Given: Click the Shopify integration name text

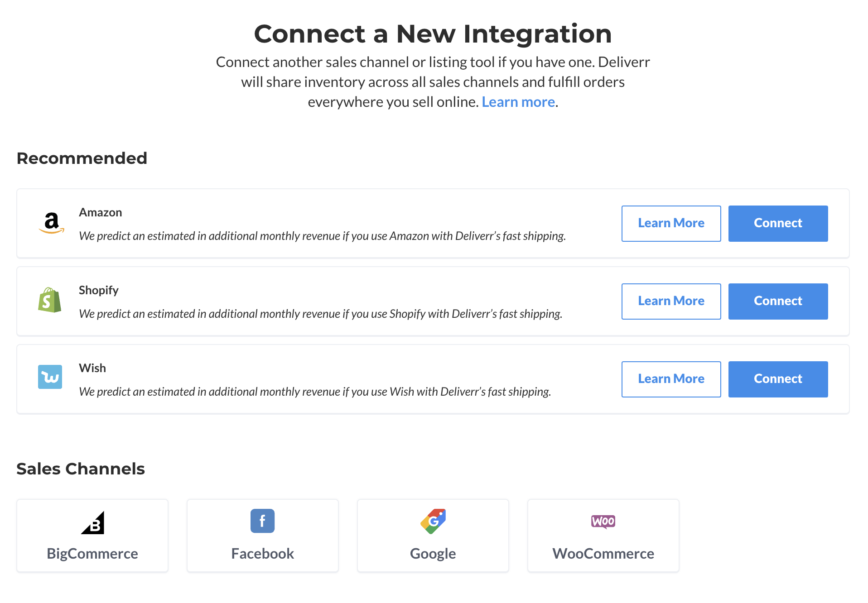Looking at the screenshot, I should click(x=99, y=290).
